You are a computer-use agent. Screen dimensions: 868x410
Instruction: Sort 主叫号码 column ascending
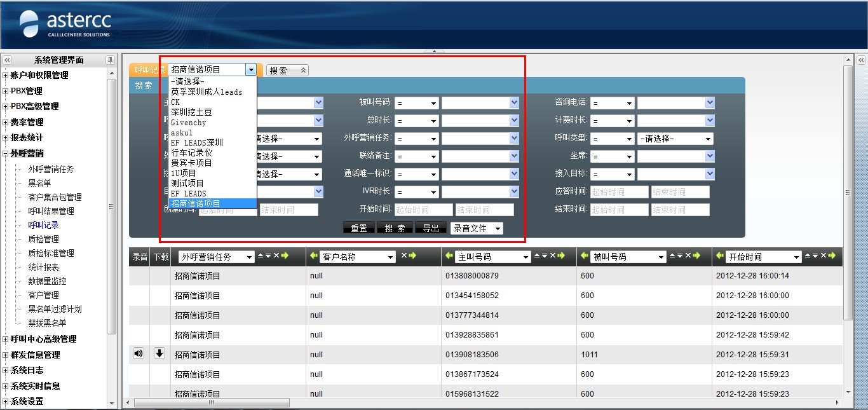pos(537,256)
